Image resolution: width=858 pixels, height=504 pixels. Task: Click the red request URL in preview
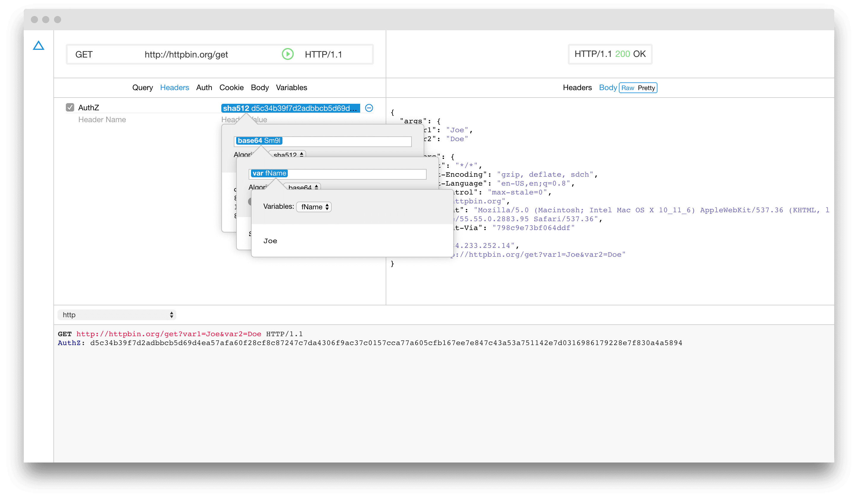click(169, 334)
